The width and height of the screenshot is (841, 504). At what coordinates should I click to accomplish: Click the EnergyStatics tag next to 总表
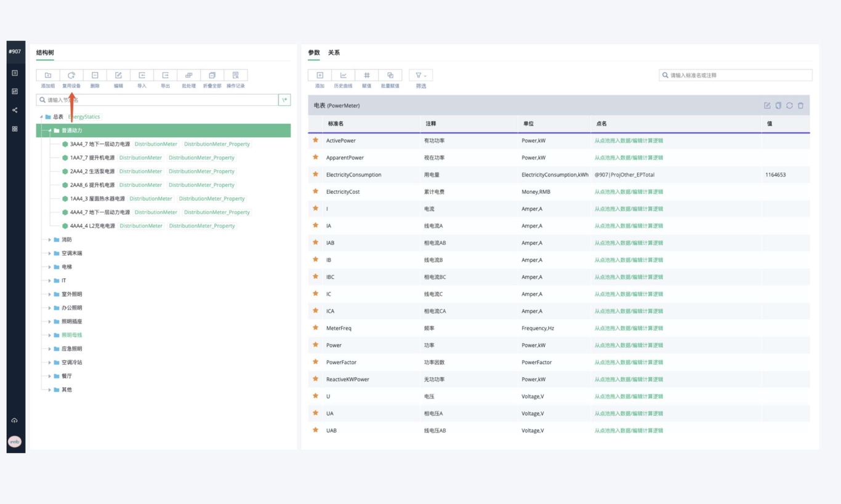(84, 117)
